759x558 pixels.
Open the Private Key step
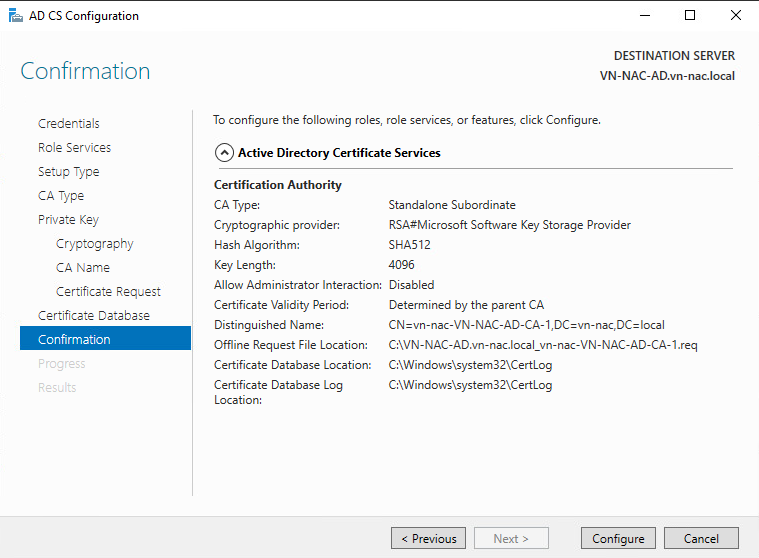click(x=68, y=220)
